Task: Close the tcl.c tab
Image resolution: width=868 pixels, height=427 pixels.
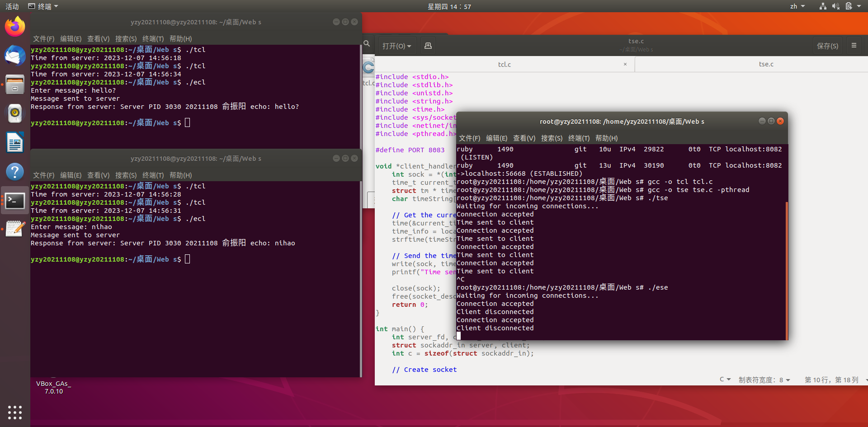Action: click(625, 64)
